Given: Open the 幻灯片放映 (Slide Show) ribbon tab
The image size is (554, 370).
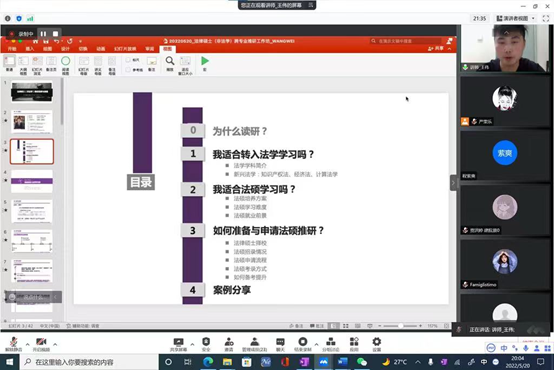Looking at the screenshot, I should 125,49.
